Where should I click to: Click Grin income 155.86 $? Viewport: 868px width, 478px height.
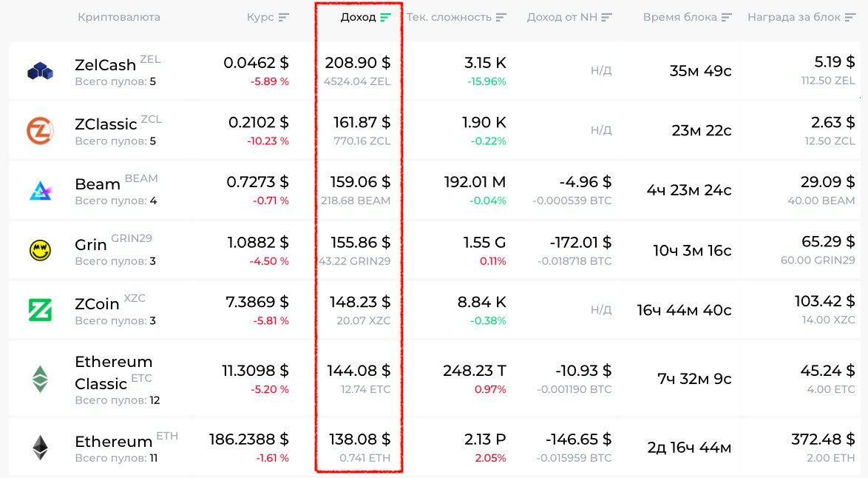click(361, 242)
